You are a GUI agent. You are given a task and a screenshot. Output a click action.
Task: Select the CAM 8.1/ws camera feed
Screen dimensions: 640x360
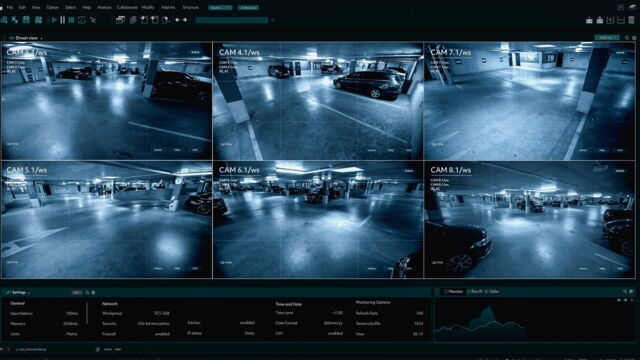click(529, 220)
